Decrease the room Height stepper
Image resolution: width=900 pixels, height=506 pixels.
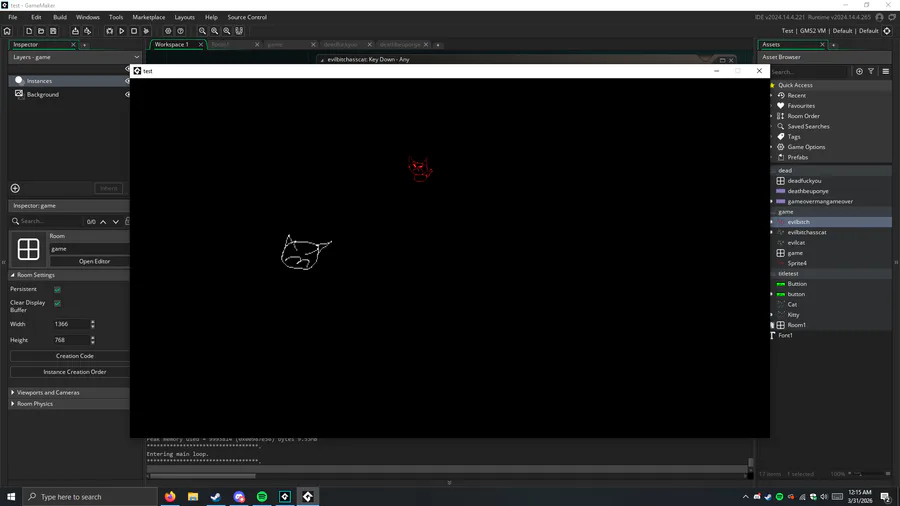click(93, 342)
